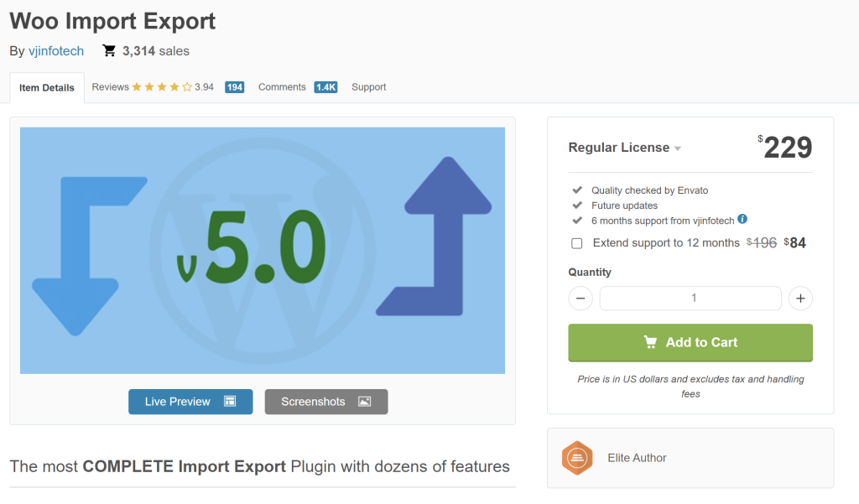Screen dimensions: 859x504
Task: Click the discounted $84 support price
Action: point(795,242)
